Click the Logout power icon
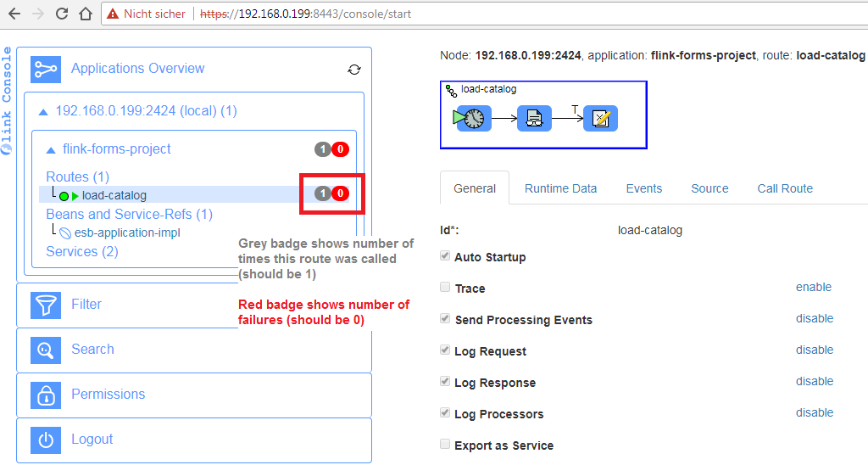The image size is (868, 465). [x=44, y=440]
